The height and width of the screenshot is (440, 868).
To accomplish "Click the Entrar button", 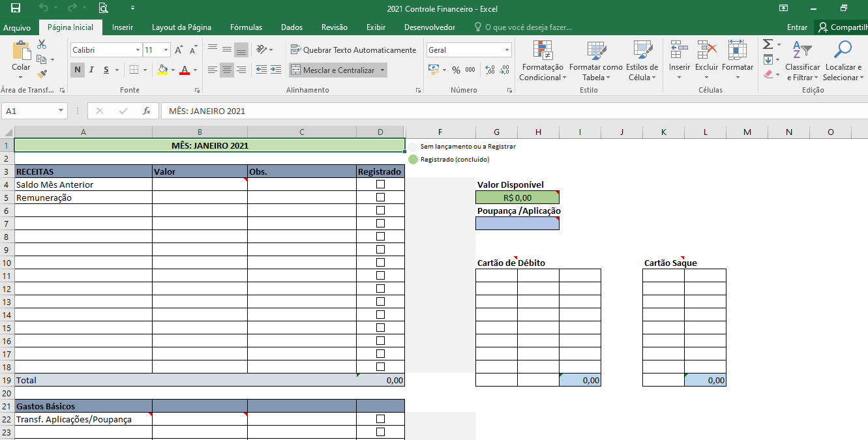I will [797, 27].
